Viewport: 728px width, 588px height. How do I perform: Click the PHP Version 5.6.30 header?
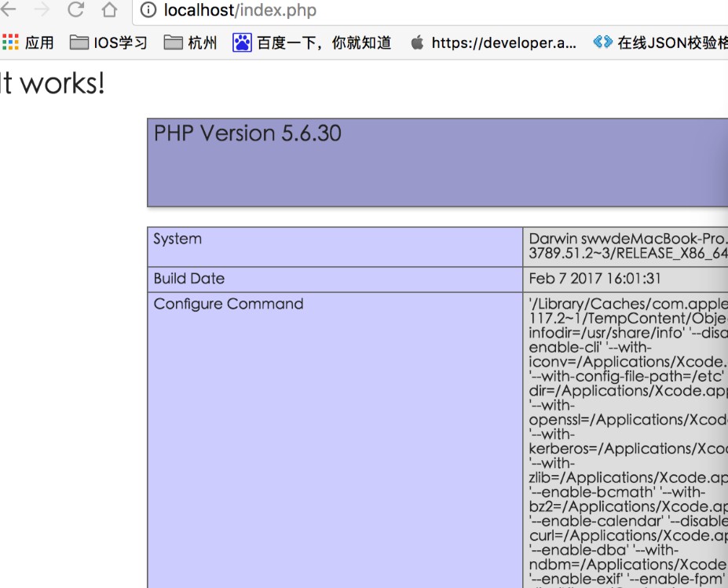[247, 133]
